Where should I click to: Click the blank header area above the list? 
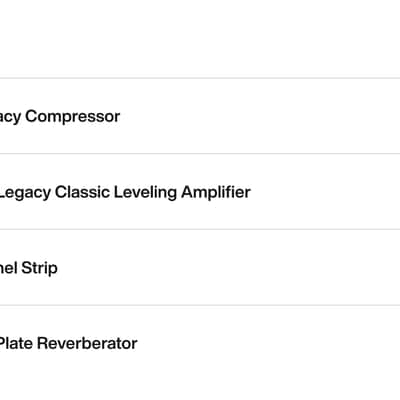click(200, 39)
